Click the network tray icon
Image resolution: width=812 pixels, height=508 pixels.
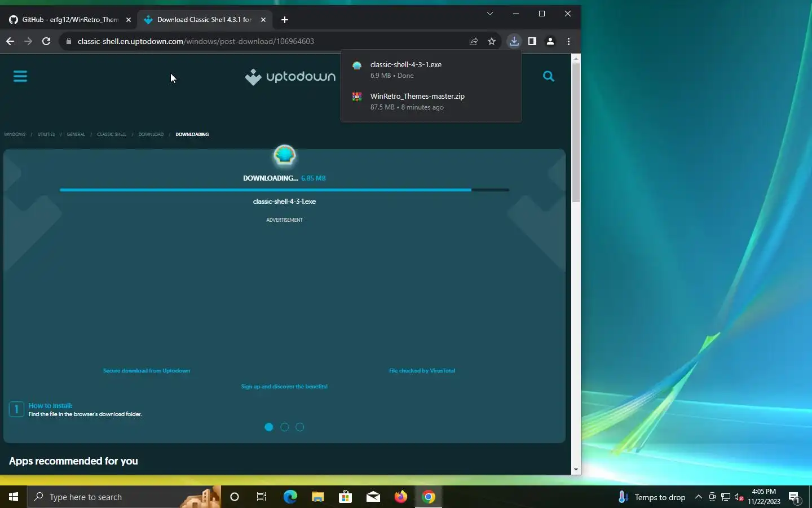tap(726, 497)
